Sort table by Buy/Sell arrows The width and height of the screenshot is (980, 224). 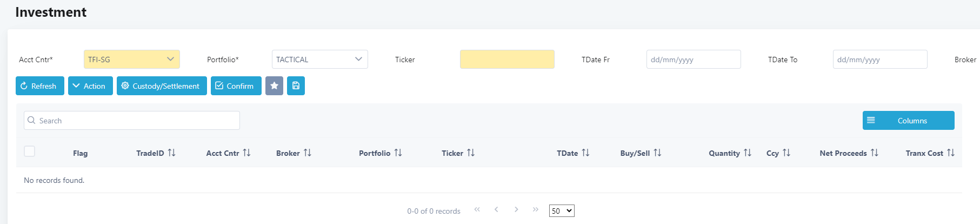point(657,153)
